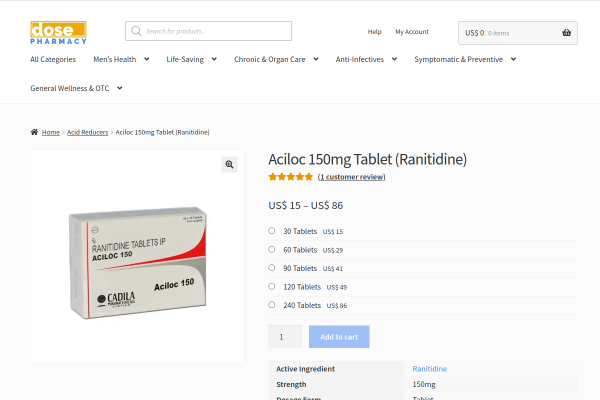Select the 30 Tablets option
600x400 pixels.
click(272, 231)
